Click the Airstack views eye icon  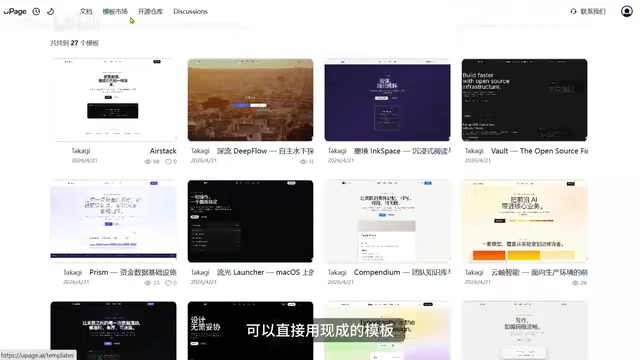[148, 162]
